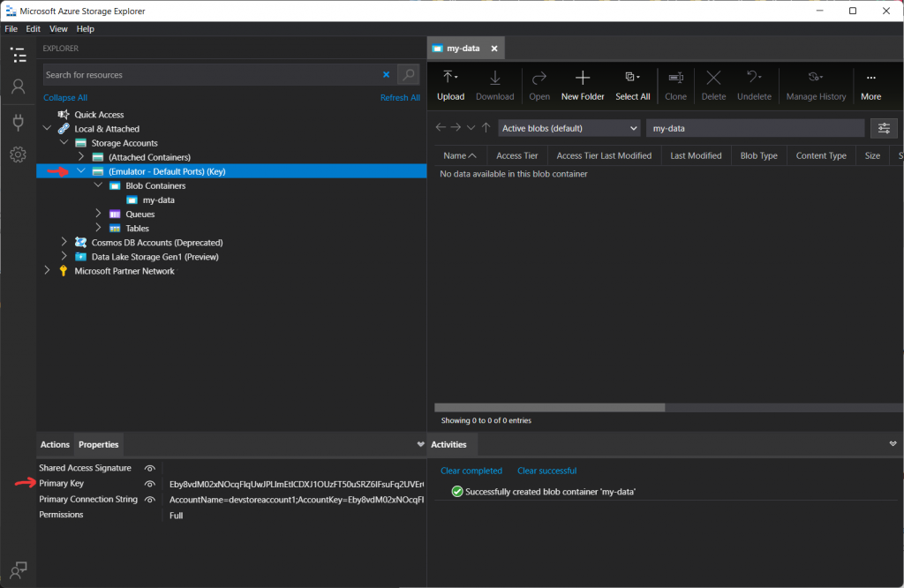Toggle visibility of the Primary Key
The height and width of the screenshot is (588, 904).
pyautogui.click(x=150, y=484)
